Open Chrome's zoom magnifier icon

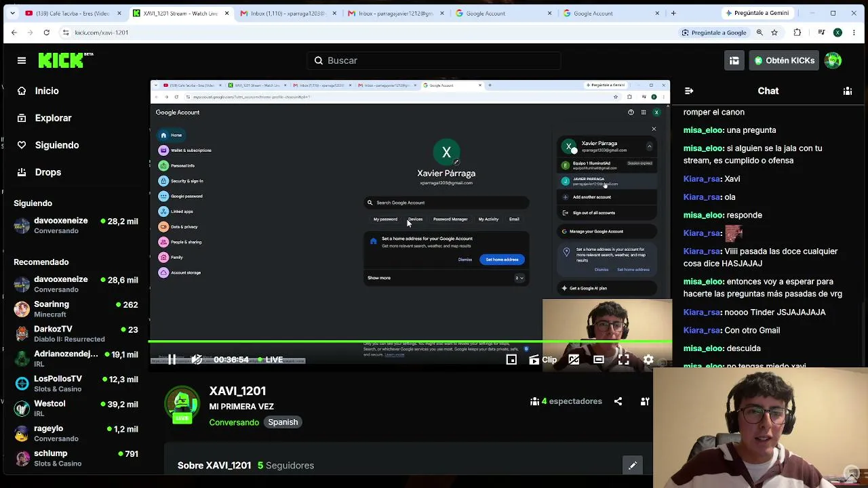(x=759, y=33)
